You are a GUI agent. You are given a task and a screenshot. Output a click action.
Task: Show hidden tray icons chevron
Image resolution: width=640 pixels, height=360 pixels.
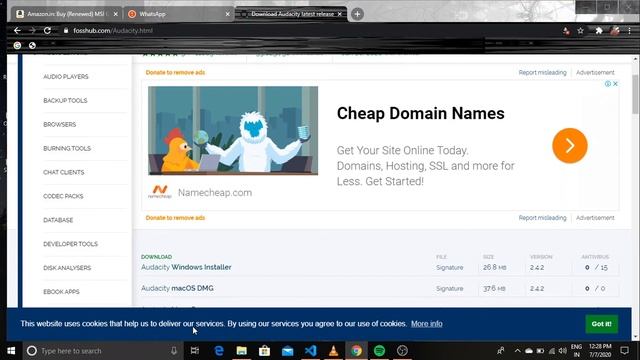[518, 351]
